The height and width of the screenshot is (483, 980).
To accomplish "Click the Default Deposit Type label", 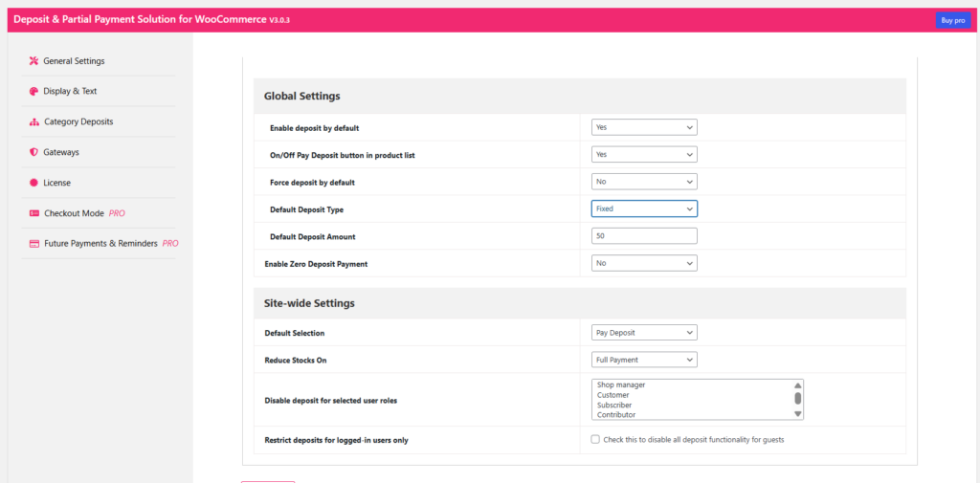I will 307,210.
